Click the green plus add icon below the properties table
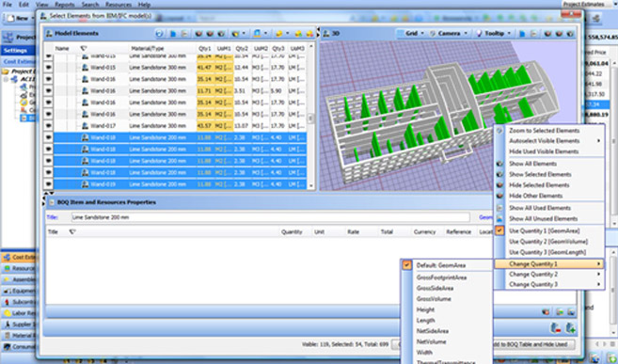 (x=570, y=327)
